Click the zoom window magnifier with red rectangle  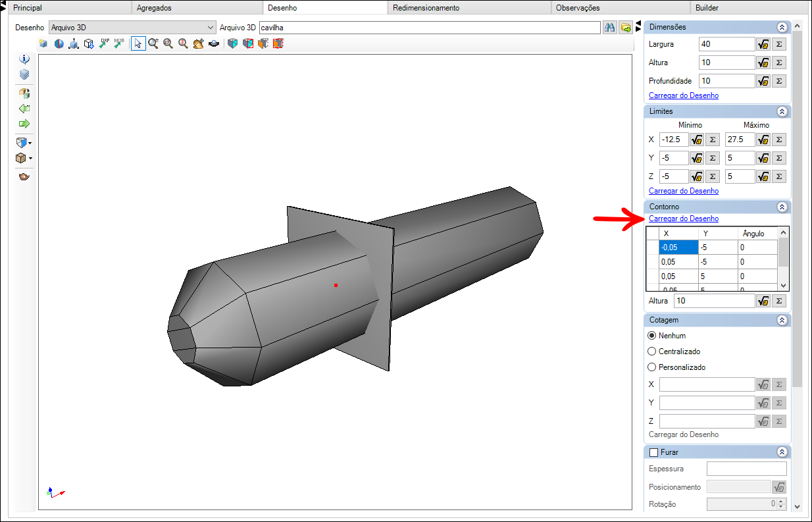click(168, 43)
